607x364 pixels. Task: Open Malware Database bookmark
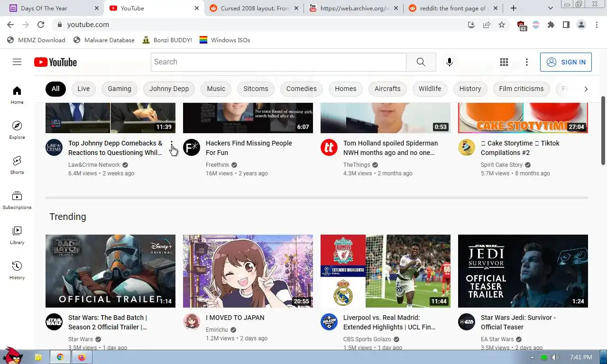click(104, 40)
